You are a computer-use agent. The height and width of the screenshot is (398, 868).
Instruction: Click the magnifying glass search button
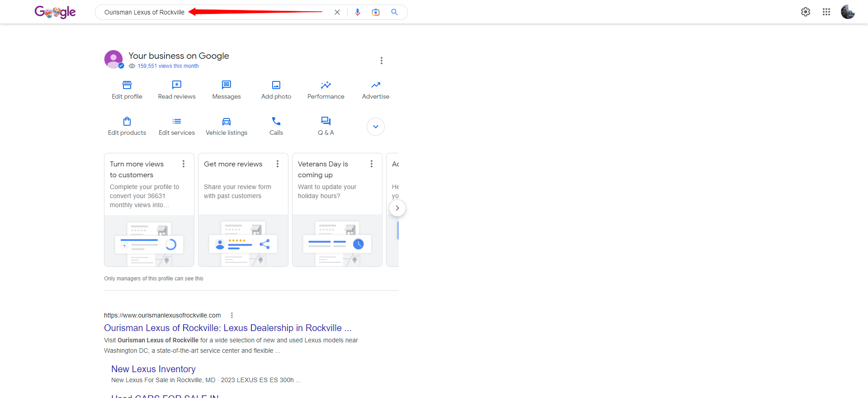pos(394,12)
